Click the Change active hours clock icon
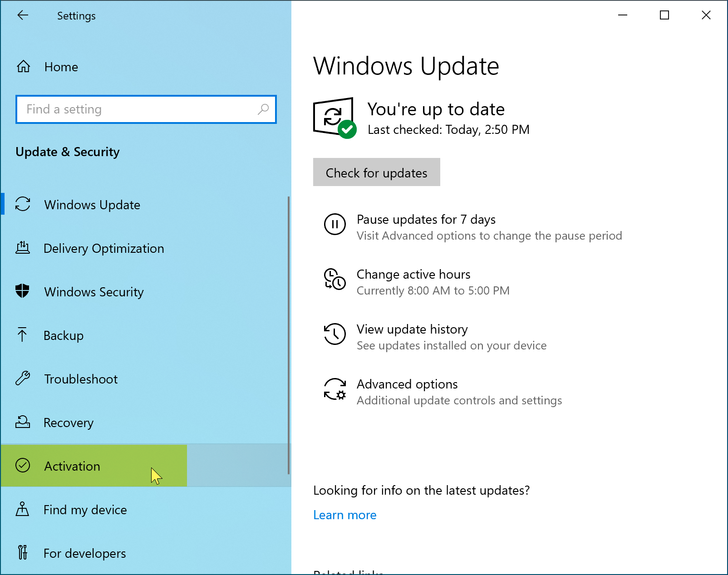 pyautogui.click(x=334, y=279)
